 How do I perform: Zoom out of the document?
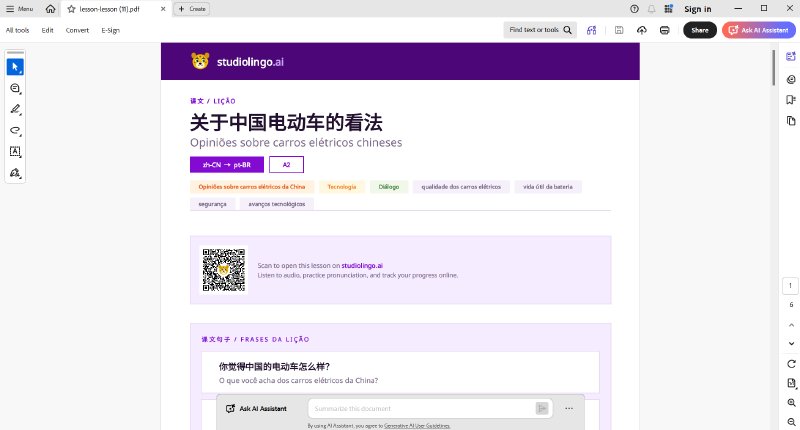pos(791,421)
